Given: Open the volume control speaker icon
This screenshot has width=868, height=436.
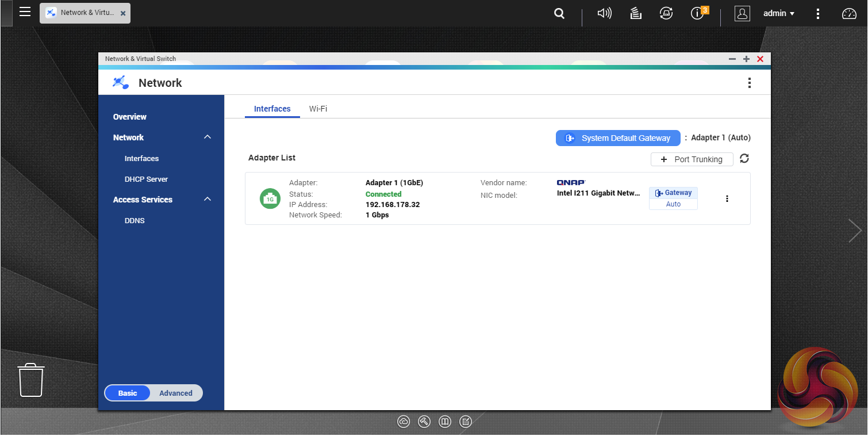Looking at the screenshot, I should point(604,13).
